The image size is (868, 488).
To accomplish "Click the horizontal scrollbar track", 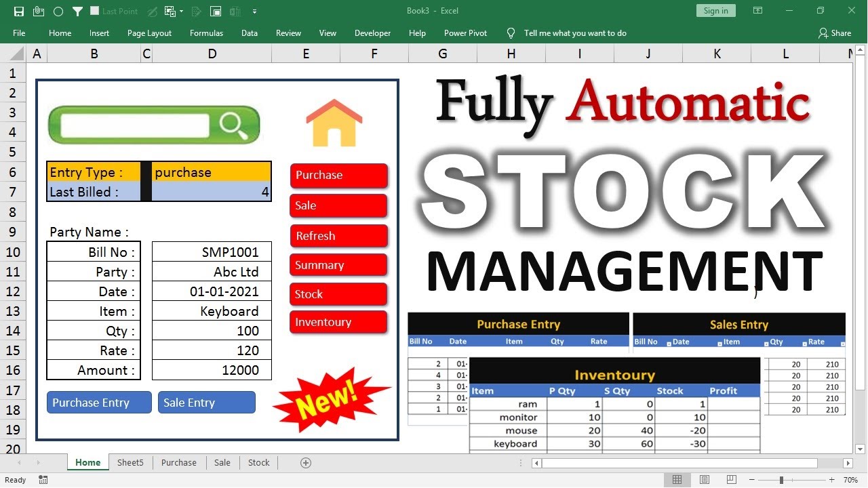I will pyautogui.click(x=692, y=464).
